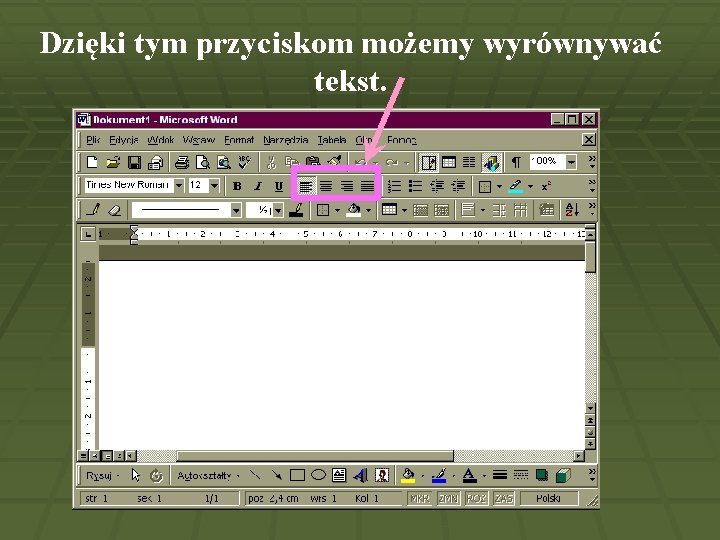The width and height of the screenshot is (720, 540).
Task: Center the text
Action: coord(326,186)
